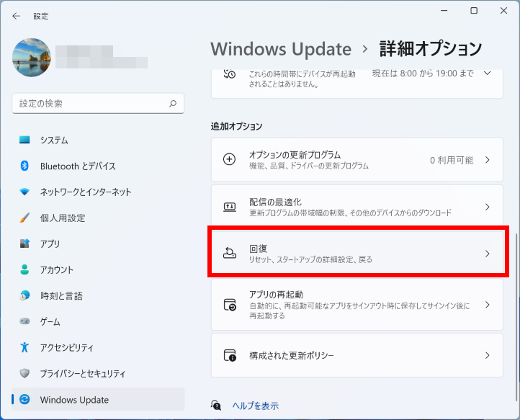Image resolution: width=520 pixels, height=420 pixels.
Task: Click the システム monitor icon
Action: click(24, 140)
